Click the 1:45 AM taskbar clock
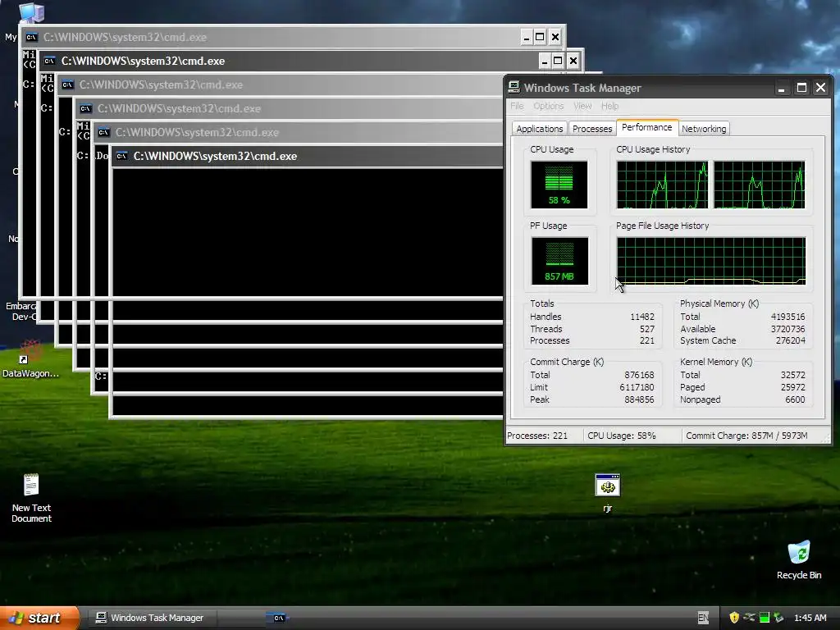Viewport: 840px width, 630px height. [810, 618]
